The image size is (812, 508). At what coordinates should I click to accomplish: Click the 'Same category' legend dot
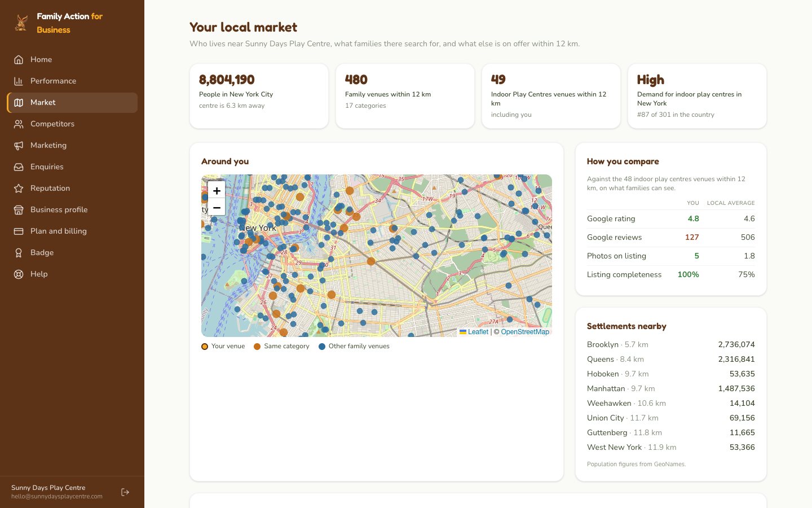coord(257,347)
